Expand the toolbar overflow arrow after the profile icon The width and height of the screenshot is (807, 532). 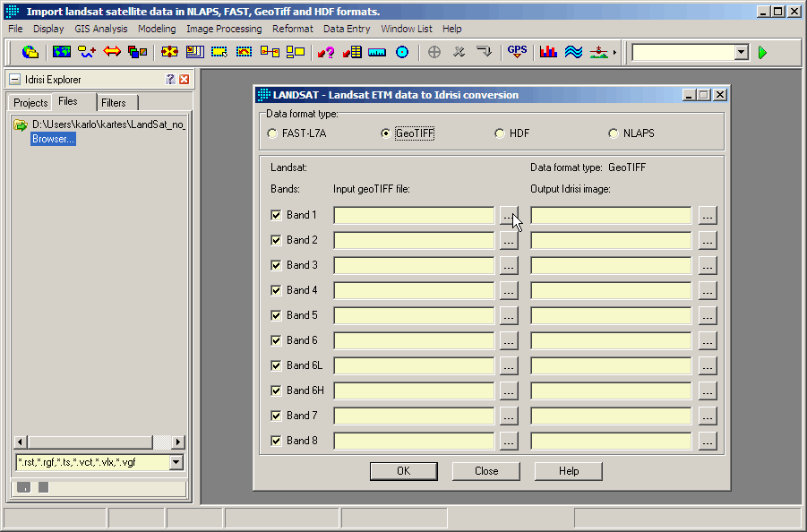(614, 52)
